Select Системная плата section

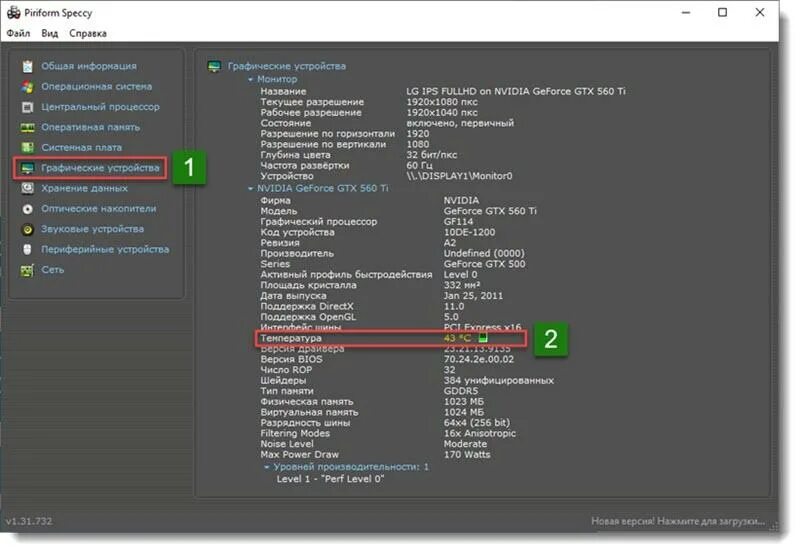point(82,148)
